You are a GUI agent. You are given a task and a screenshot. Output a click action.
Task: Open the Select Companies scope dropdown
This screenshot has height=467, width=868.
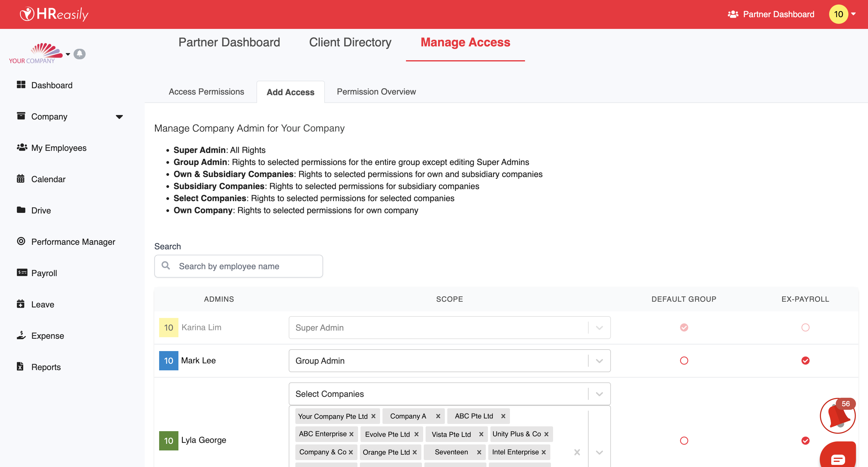click(599, 394)
